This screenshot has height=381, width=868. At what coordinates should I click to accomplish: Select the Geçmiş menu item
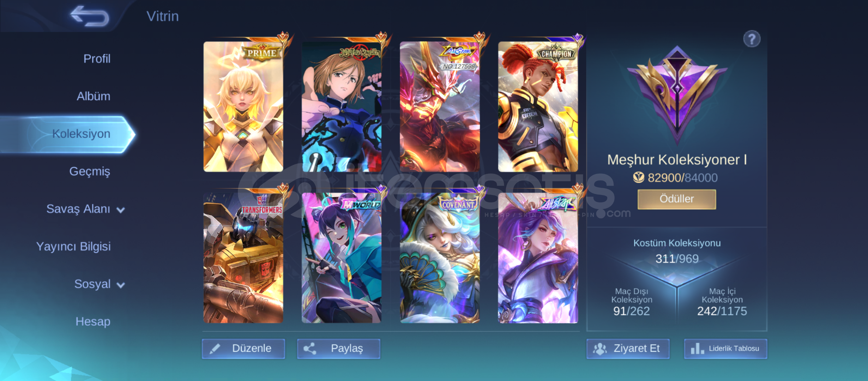[90, 171]
